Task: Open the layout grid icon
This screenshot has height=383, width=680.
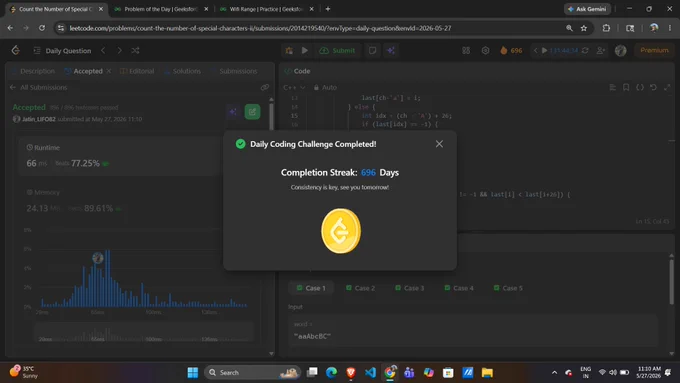Action: tap(466, 51)
